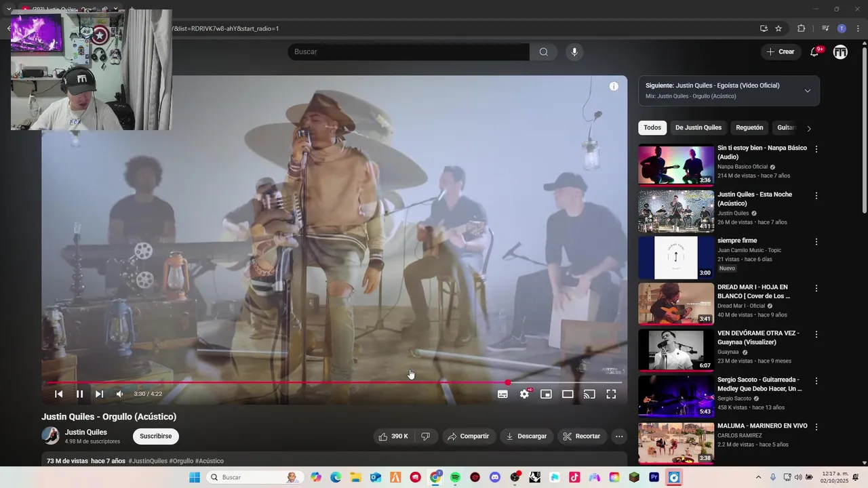Open options for DREAD MAR I video
The height and width of the screenshot is (488, 868).
[816, 289]
